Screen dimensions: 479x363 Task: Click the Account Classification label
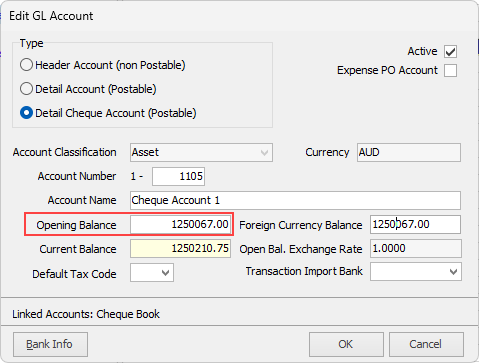(x=65, y=152)
